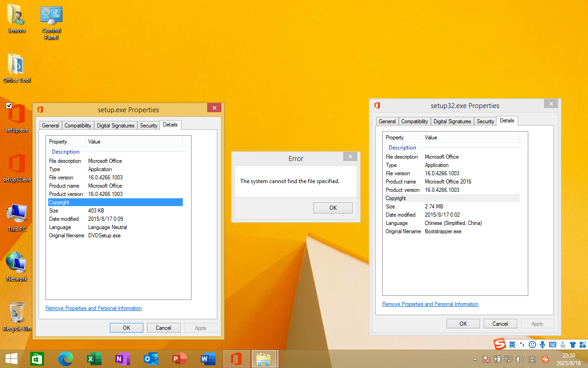This screenshot has width=588, height=368.
Task: Open Excel from the taskbar
Action: point(94,359)
